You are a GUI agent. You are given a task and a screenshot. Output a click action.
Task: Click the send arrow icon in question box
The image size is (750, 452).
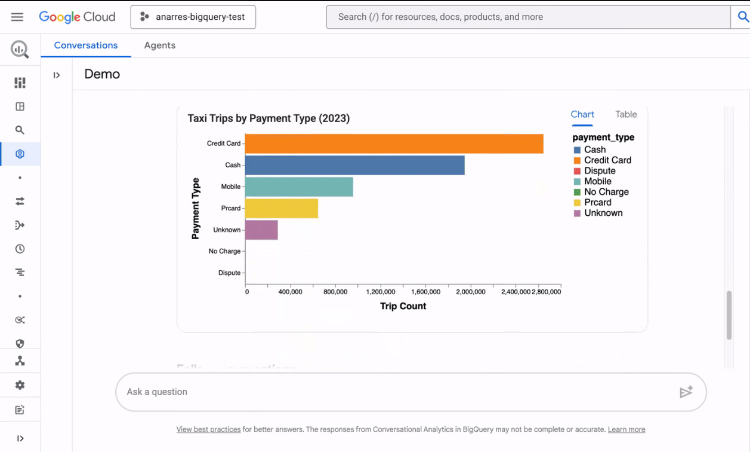(686, 392)
